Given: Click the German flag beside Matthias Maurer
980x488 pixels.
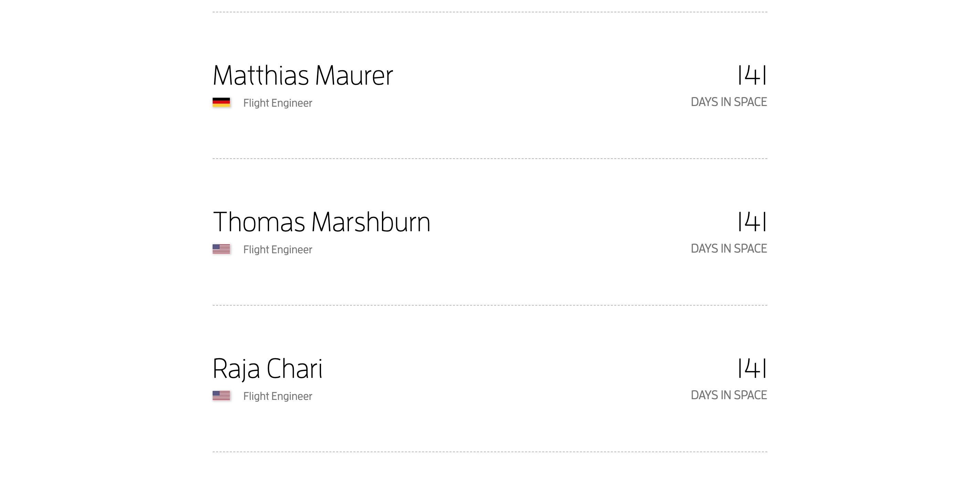Looking at the screenshot, I should 221,102.
